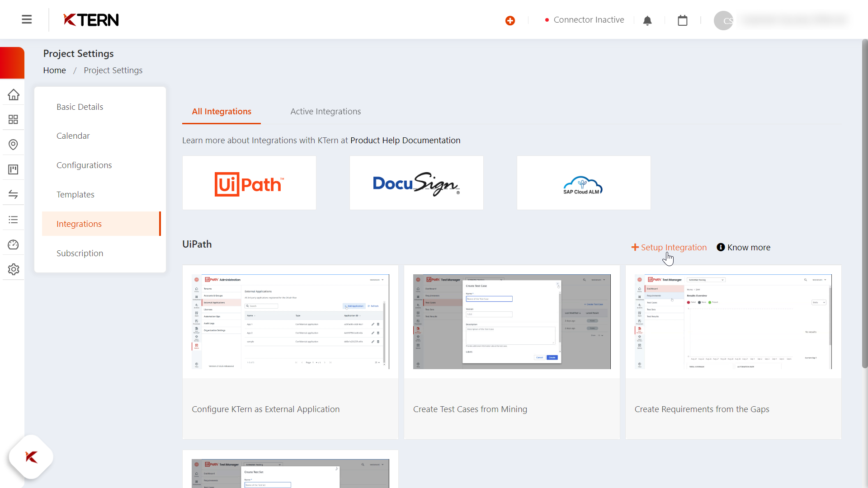
Task: Click the Project Settings breadcrumb text
Action: coord(113,70)
